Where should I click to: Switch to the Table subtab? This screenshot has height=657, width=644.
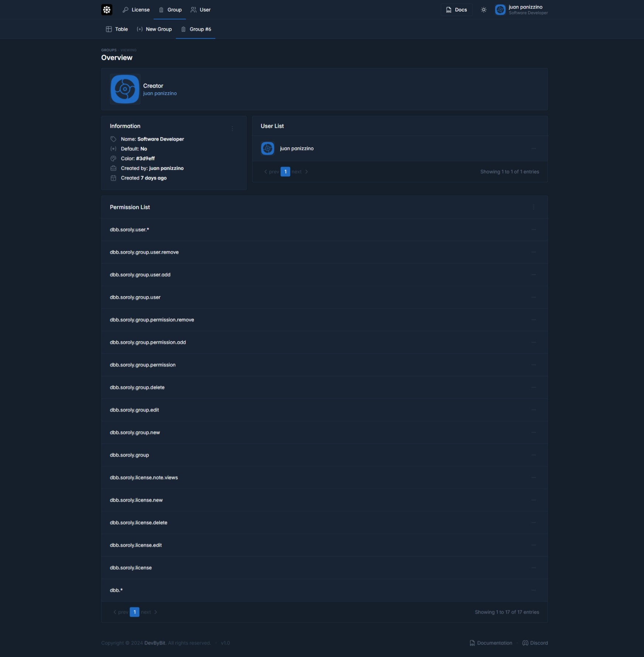pyautogui.click(x=117, y=29)
